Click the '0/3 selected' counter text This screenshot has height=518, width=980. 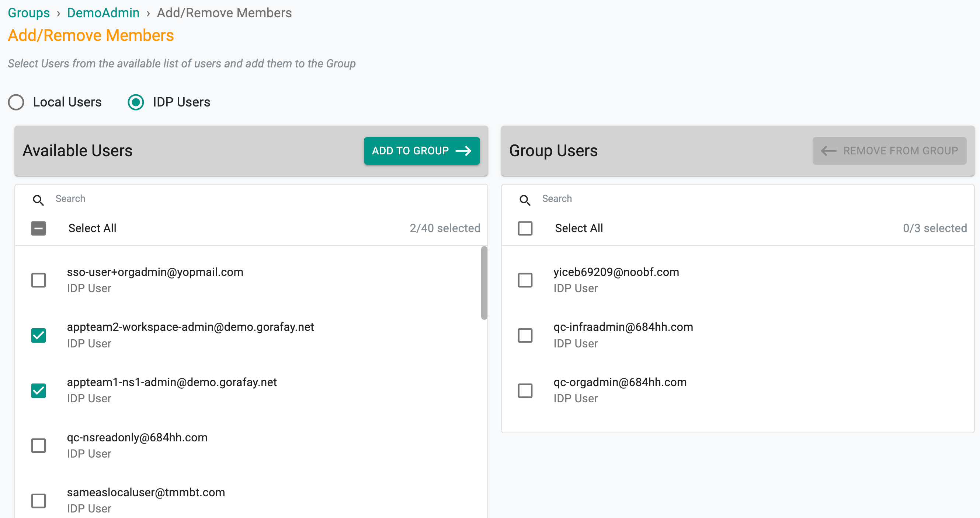click(x=935, y=228)
